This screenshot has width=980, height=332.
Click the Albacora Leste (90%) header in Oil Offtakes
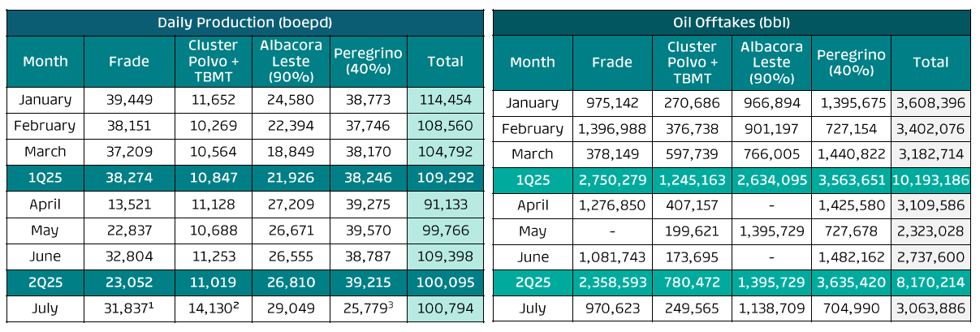pos(771,62)
